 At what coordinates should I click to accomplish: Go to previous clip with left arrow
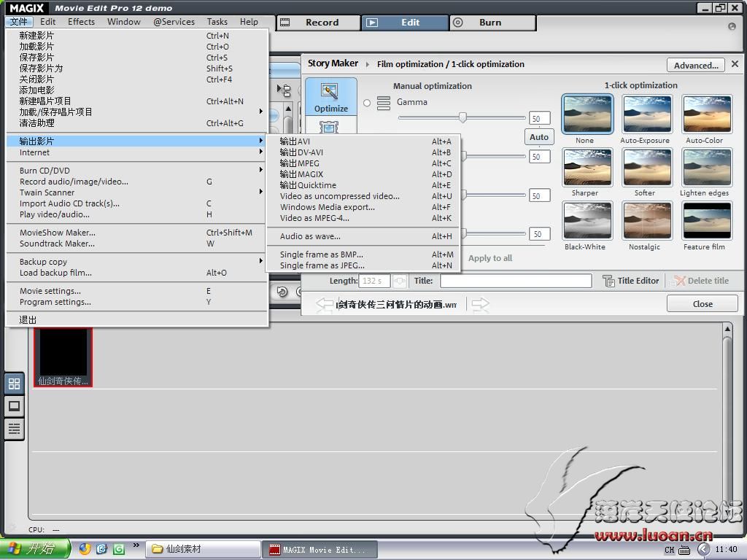[325, 304]
